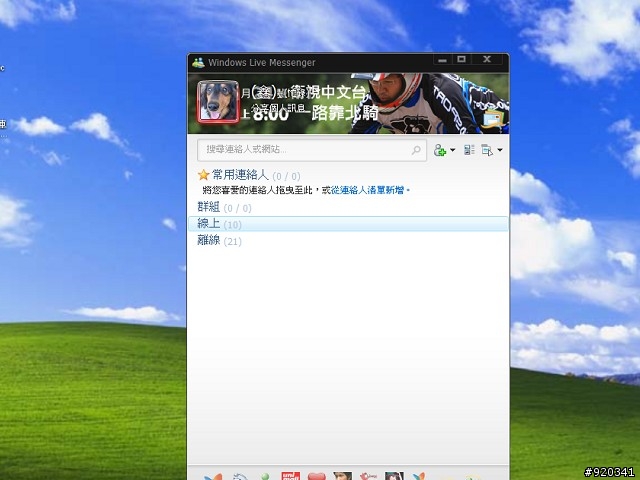The image size is (640, 480).
Task: Minimize the Windows Live Messenger window
Action: point(442,60)
